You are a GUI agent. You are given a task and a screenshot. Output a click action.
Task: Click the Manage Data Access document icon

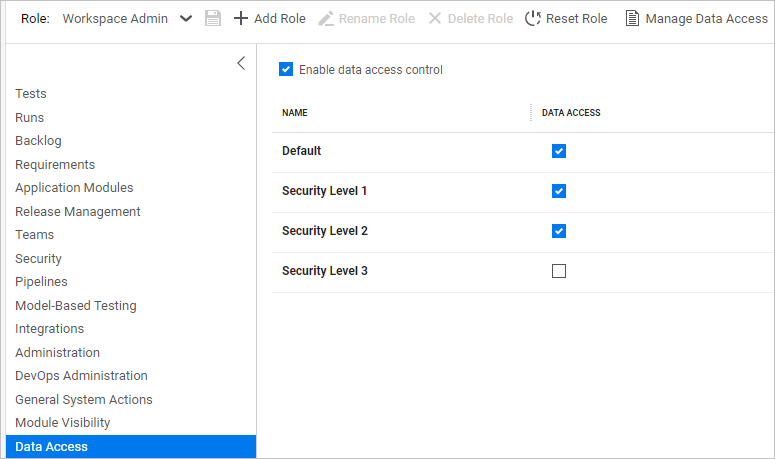pyautogui.click(x=632, y=18)
